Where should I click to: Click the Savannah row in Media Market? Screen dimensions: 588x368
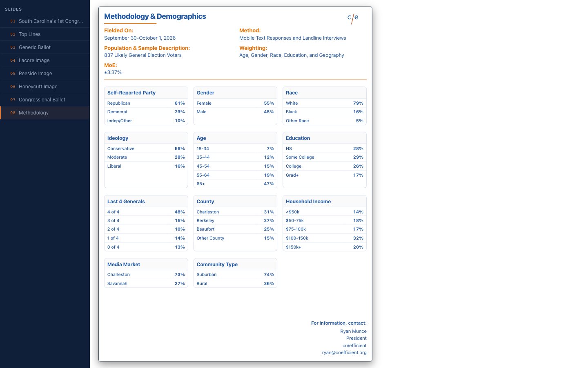pyautogui.click(x=146, y=283)
